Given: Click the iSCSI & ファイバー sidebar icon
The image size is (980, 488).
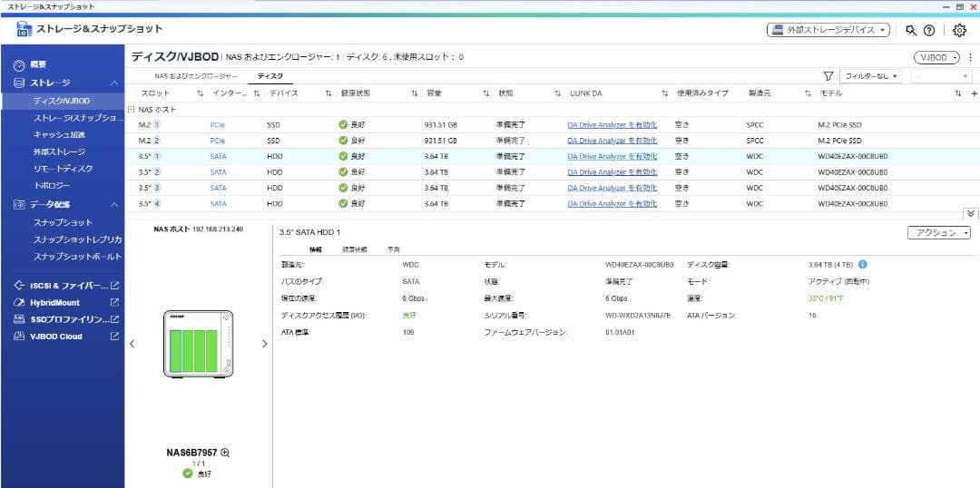Looking at the screenshot, I should pyautogui.click(x=19, y=286).
